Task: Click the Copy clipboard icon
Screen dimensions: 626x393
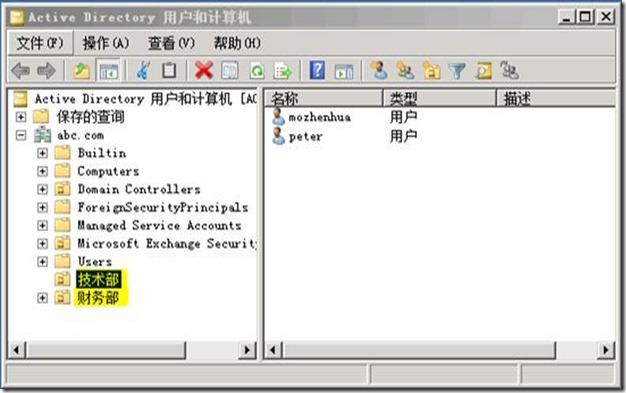Action: pyautogui.click(x=169, y=71)
